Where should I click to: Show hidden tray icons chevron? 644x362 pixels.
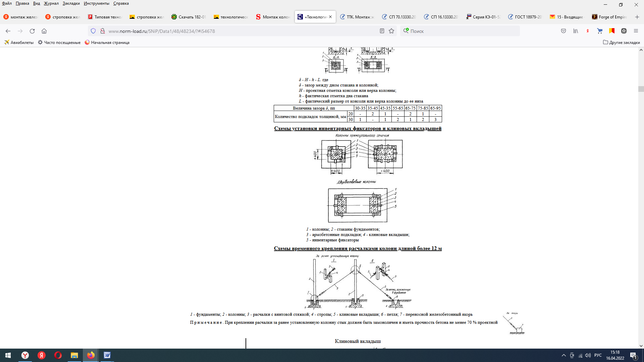tap(564, 355)
